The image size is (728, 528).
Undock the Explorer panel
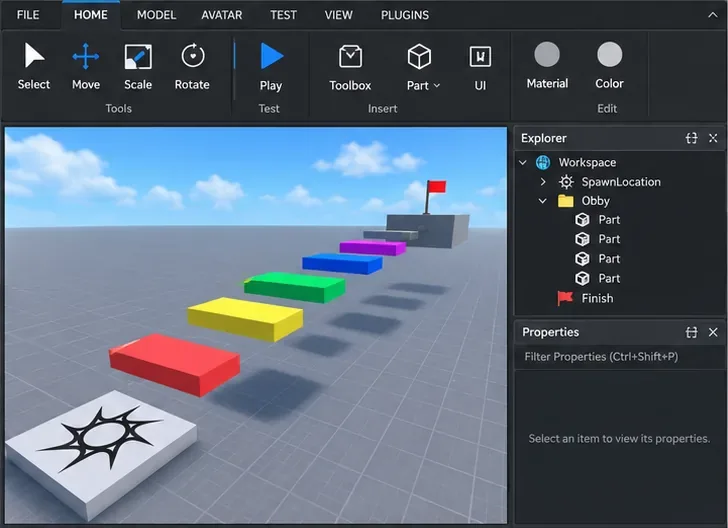pos(691,138)
